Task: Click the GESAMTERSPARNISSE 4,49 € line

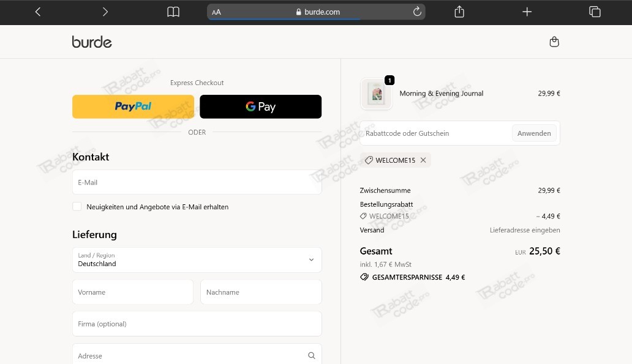Action: (x=412, y=277)
